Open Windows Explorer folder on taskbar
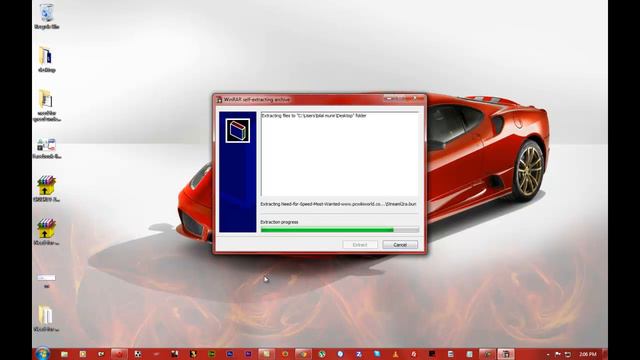Screen dimensions: 640x360 pyautogui.click(x=64, y=354)
